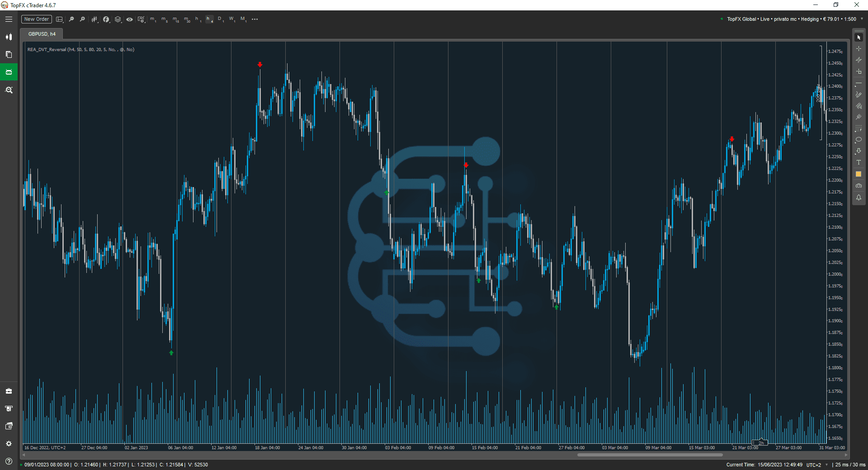Open price alerts via bell icon
Screen dimensions: 868x470
[x=859, y=197]
